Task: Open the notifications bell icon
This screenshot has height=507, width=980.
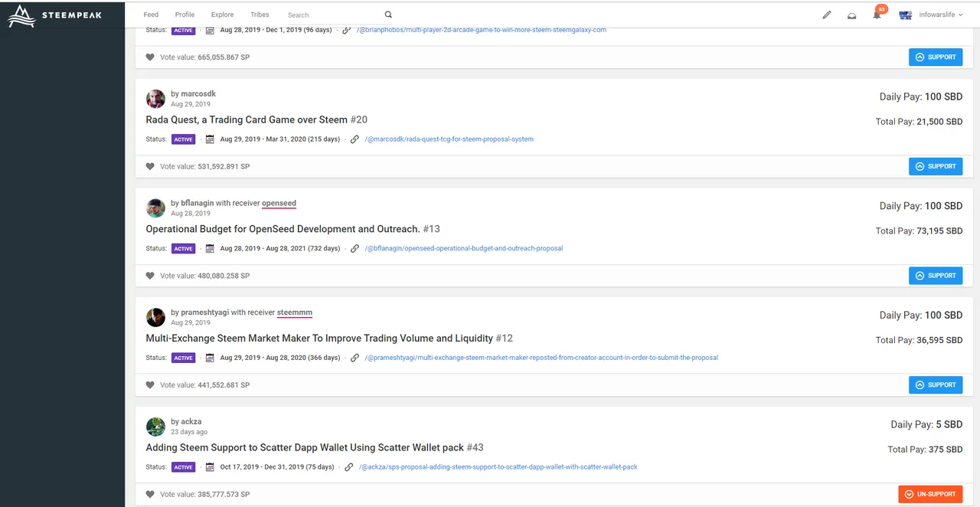Action: pos(877,15)
